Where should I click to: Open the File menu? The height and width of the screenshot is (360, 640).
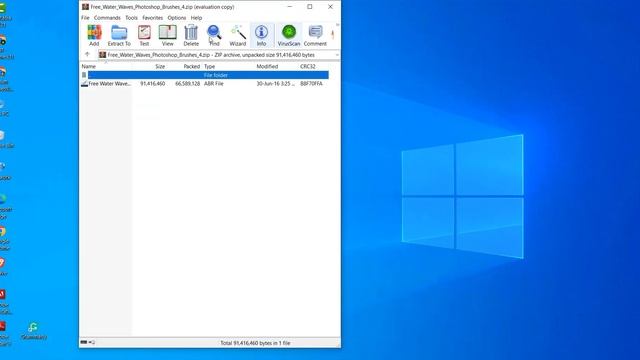pyautogui.click(x=85, y=18)
